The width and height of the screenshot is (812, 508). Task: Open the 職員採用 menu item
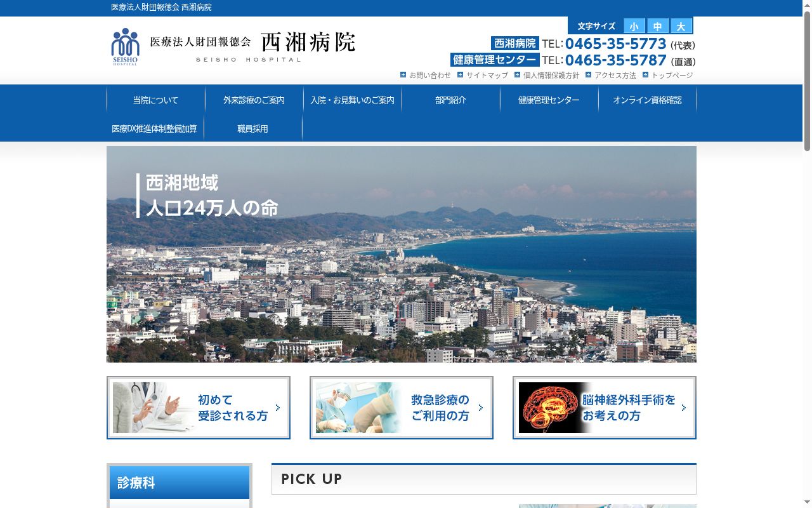click(252, 128)
